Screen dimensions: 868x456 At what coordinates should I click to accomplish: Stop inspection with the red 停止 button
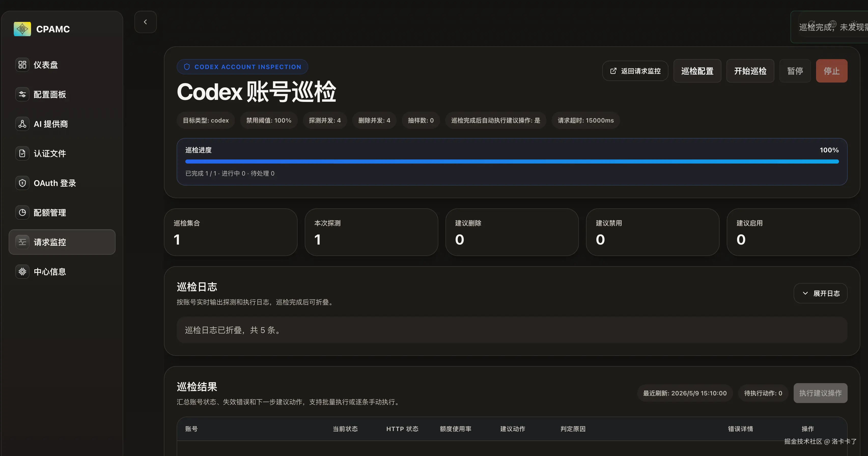832,71
